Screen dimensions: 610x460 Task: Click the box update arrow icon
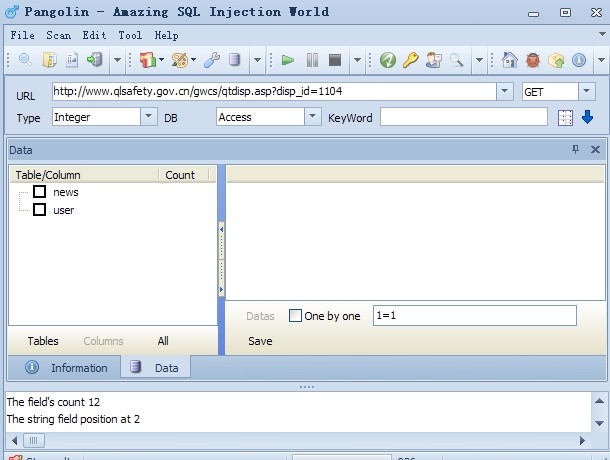point(556,60)
